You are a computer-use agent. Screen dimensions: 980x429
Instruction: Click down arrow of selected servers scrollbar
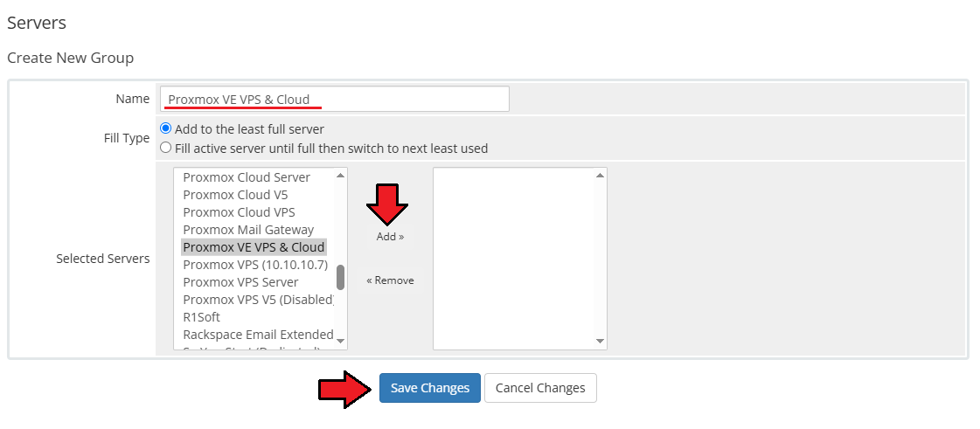[x=600, y=341]
